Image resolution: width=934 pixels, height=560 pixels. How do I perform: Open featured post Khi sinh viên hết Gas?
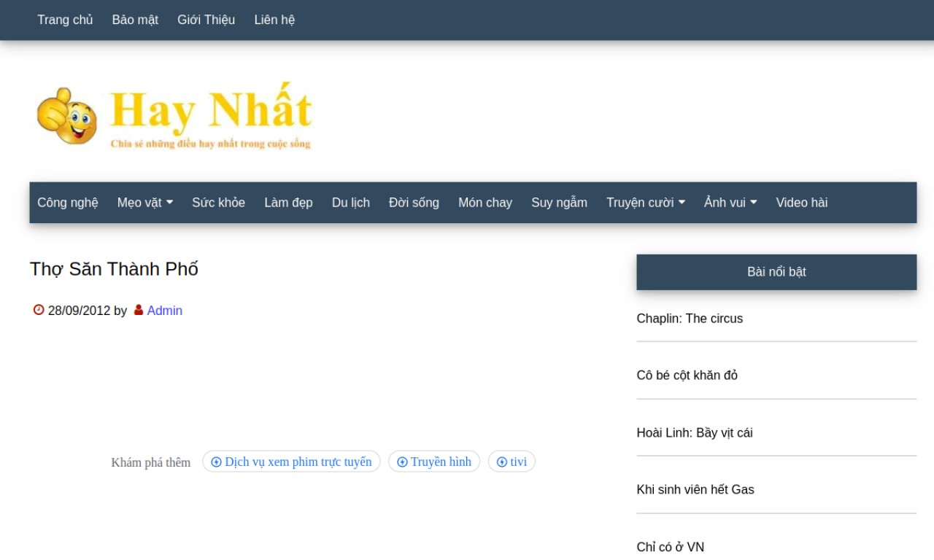(x=695, y=490)
